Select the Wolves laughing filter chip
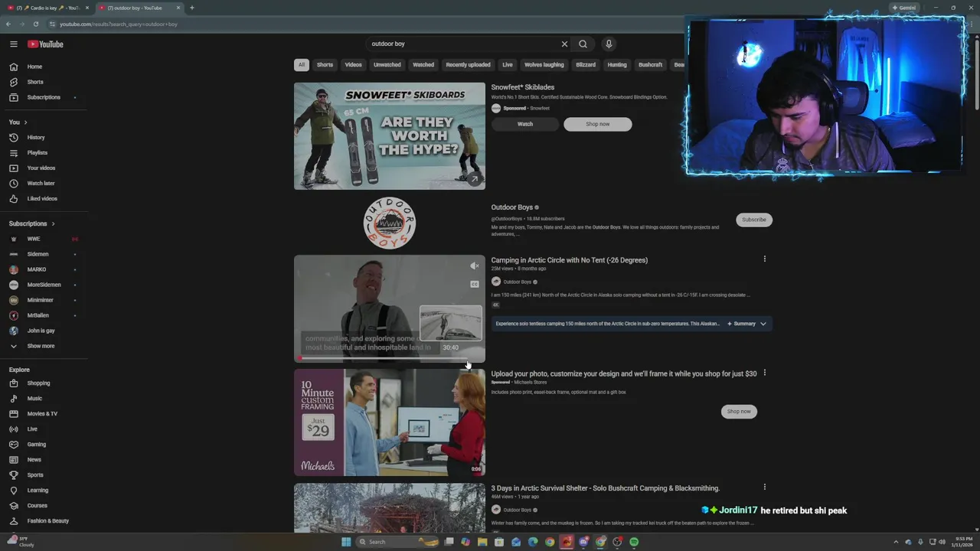Viewport: 980px width, 551px height. (x=544, y=65)
